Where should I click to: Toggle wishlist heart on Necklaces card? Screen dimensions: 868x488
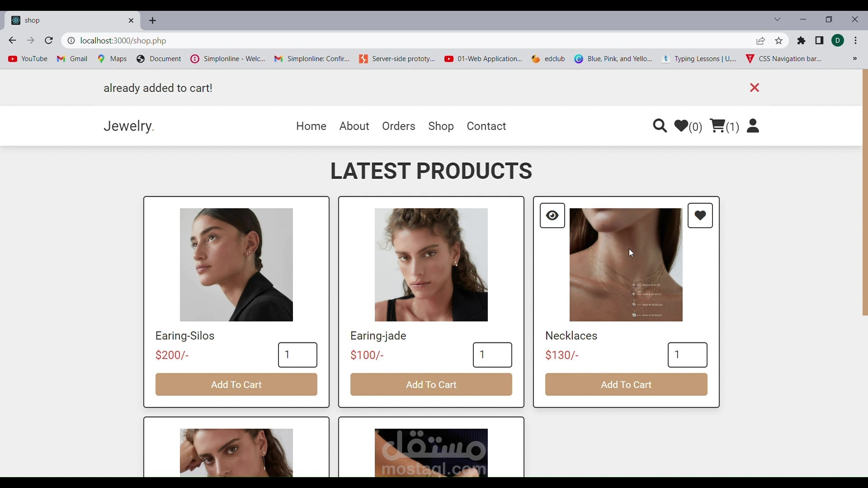click(700, 216)
